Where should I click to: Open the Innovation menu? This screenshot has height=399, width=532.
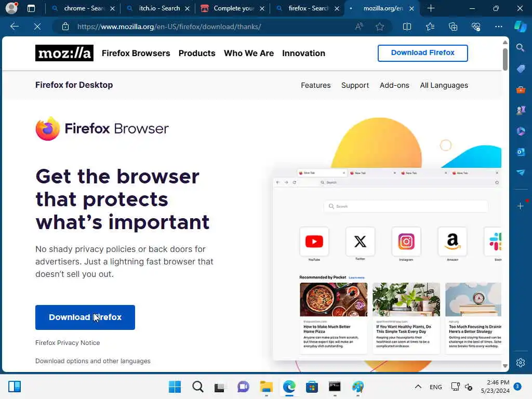coord(303,54)
